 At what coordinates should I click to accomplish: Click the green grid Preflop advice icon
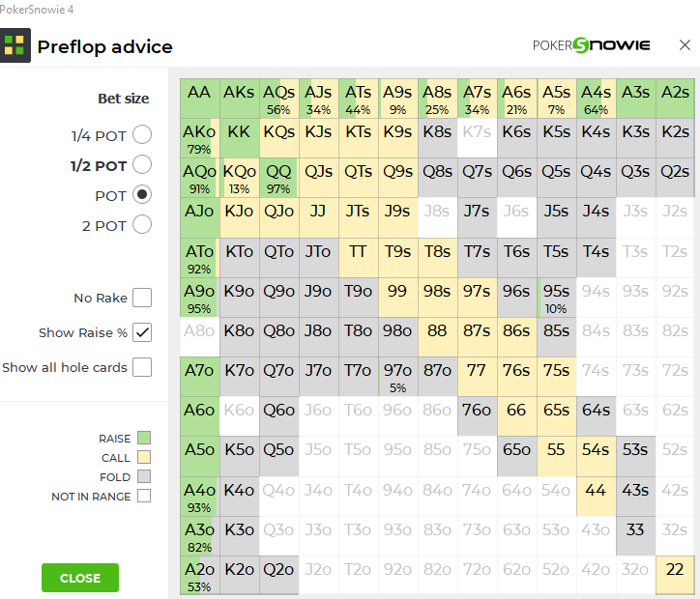pyautogui.click(x=15, y=45)
